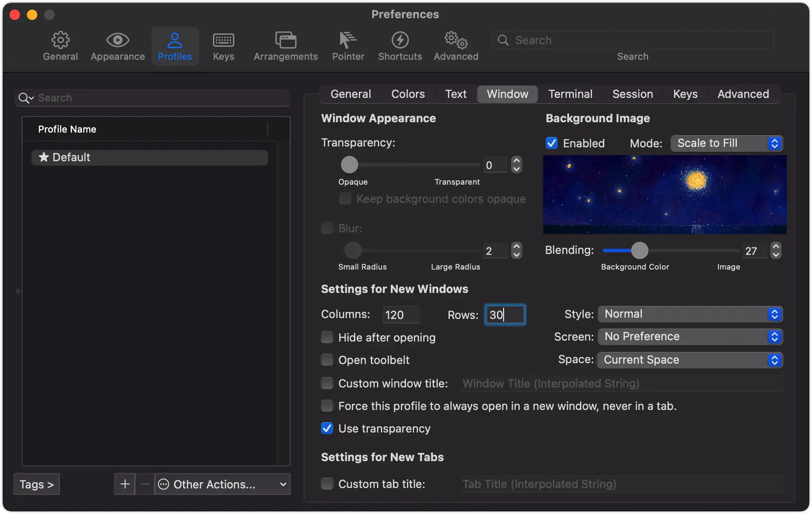Open the Space Current Space dropdown
Image resolution: width=812 pixels, height=514 pixels.
(x=690, y=360)
